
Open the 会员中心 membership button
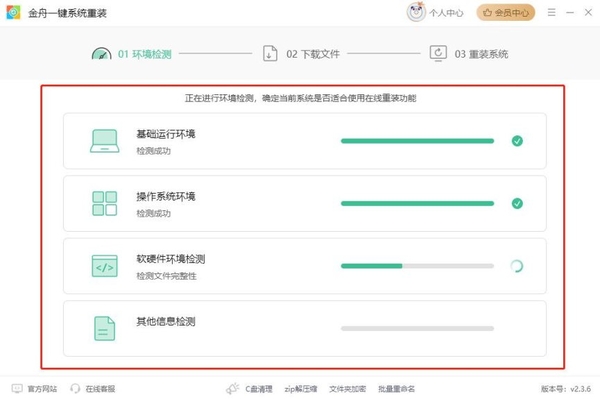click(x=505, y=13)
